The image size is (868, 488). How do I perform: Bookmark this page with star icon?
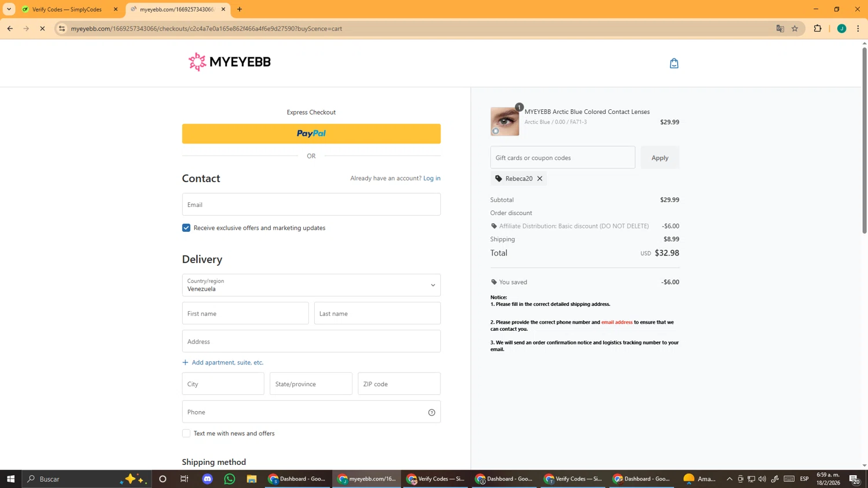795,28
